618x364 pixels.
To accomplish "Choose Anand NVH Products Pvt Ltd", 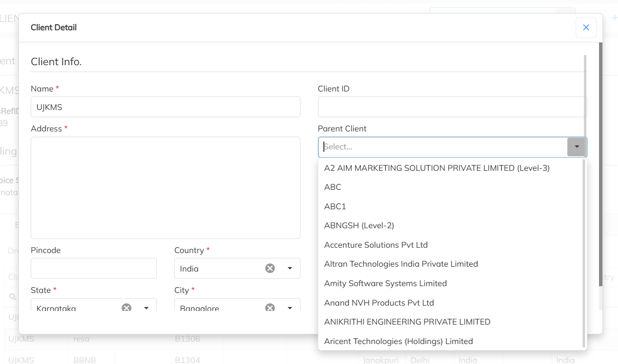I will click(379, 303).
